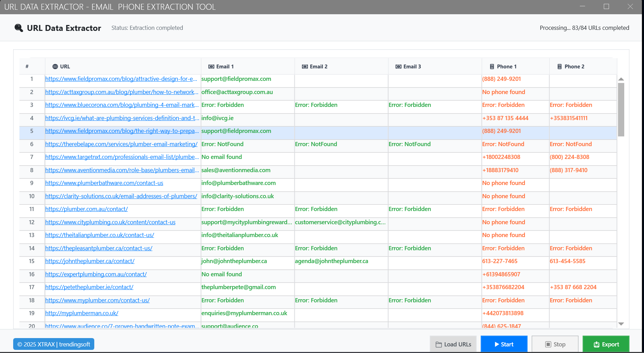Viewport: 644px width, 353px height.
Task: Select row 12 with cityplumbing support email
Action: coord(246,222)
